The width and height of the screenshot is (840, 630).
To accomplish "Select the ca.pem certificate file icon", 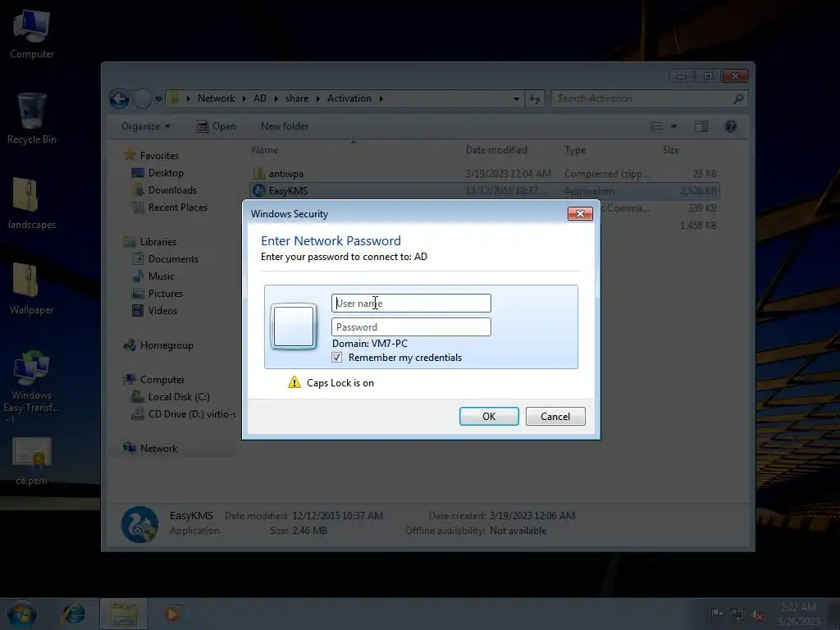I will pos(32,462).
